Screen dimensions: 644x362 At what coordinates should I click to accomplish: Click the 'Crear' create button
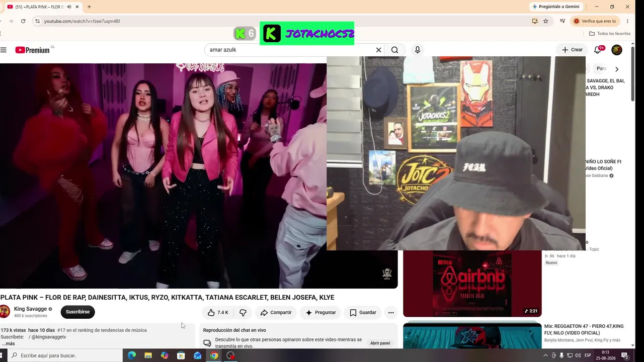click(572, 50)
